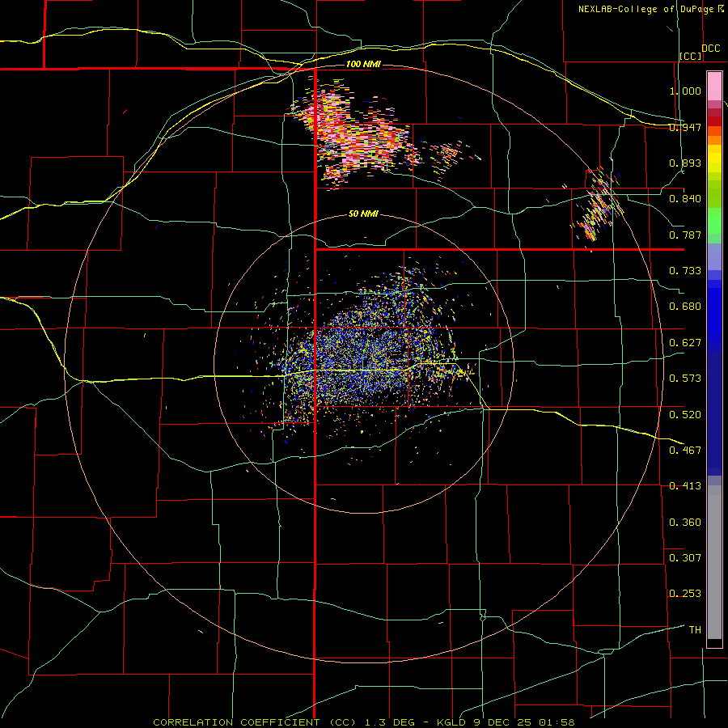The image size is (728, 728).
Task: Click the 0.520 scale value
Action: (x=685, y=414)
